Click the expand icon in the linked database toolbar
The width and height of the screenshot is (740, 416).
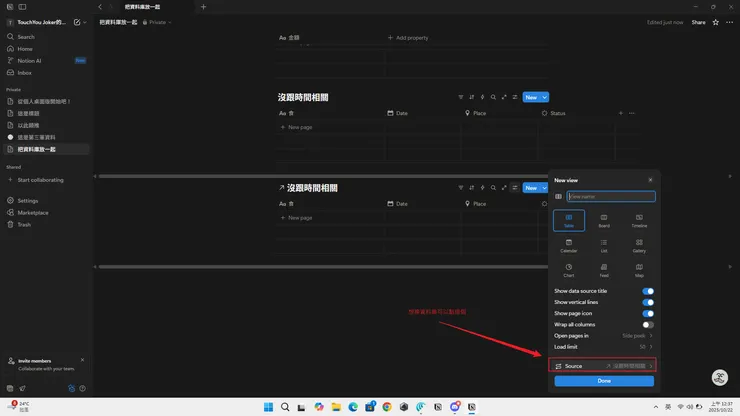pos(504,188)
